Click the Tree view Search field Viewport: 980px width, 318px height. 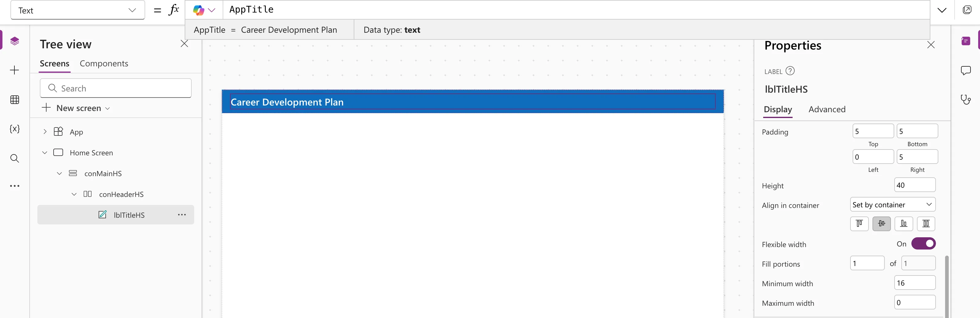[x=116, y=88]
